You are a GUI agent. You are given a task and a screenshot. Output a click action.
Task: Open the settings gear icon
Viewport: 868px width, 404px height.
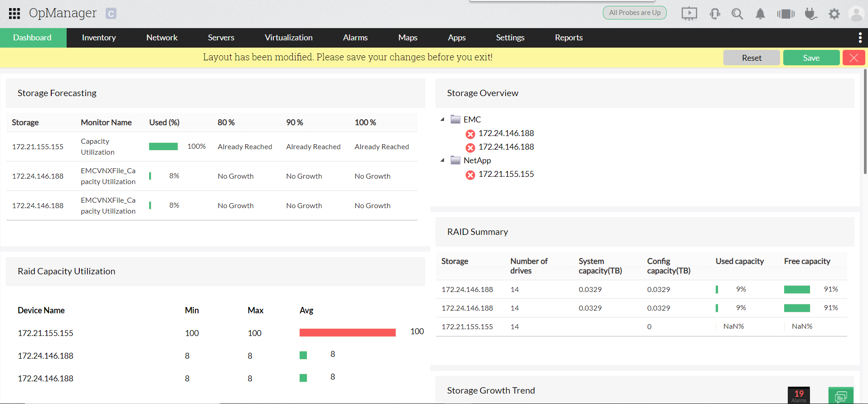click(834, 14)
